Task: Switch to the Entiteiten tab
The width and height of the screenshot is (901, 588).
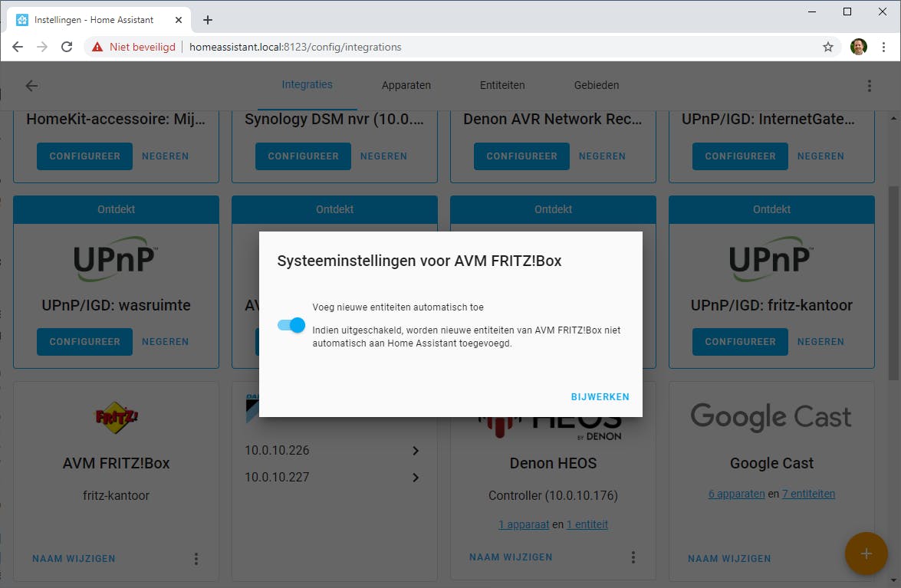Action: point(502,85)
